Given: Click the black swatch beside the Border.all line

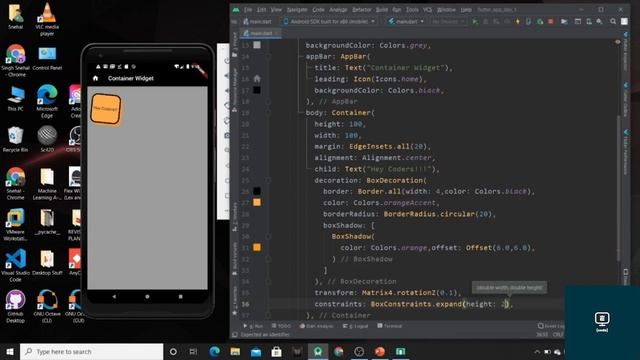Looking at the screenshot, I should tap(257, 191).
